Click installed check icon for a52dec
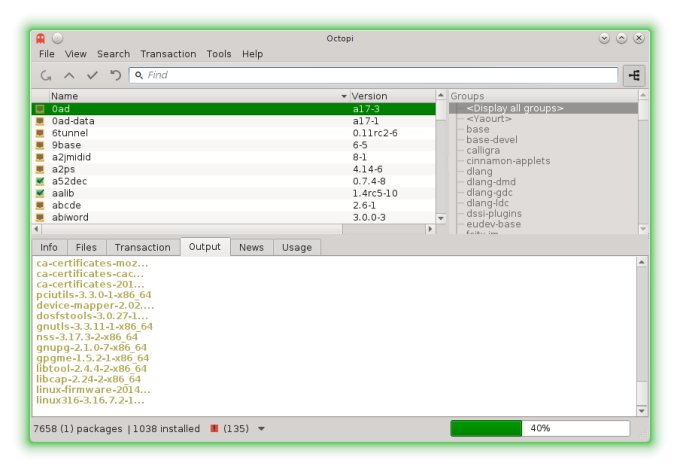Viewport: 680px width, 472px height. click(40, 181)
